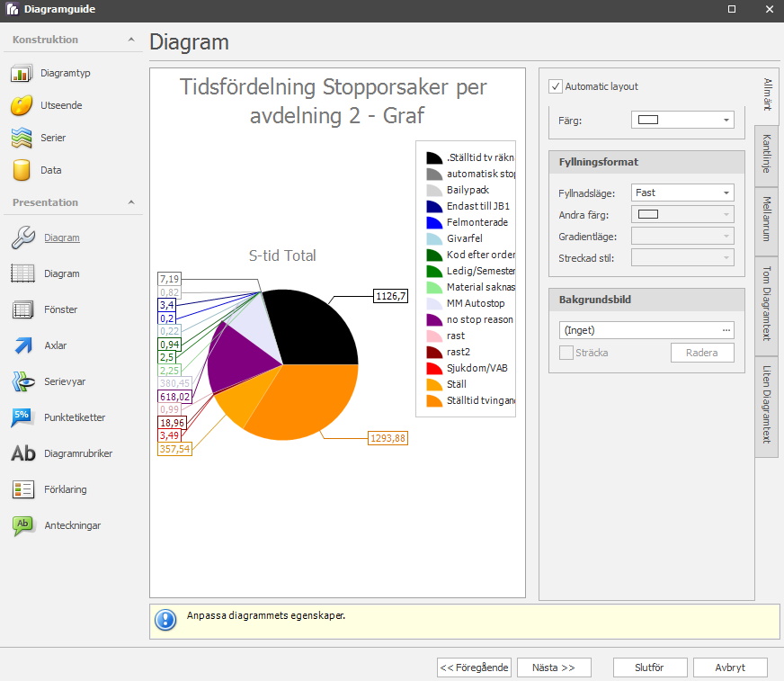The image size is (784, 681).
Task: Select the Utseende appearance icon
Action: tap(22, 105)
